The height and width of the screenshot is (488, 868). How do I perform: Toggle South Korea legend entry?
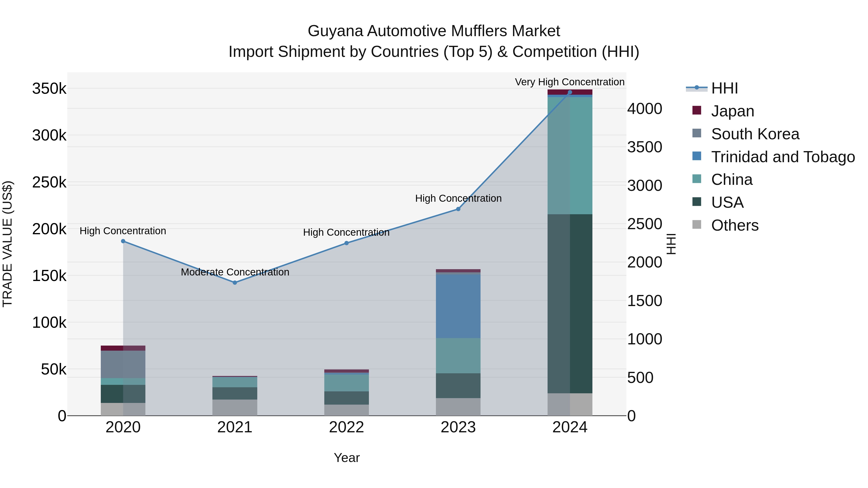pyautogui.click(x=745, y=134)
